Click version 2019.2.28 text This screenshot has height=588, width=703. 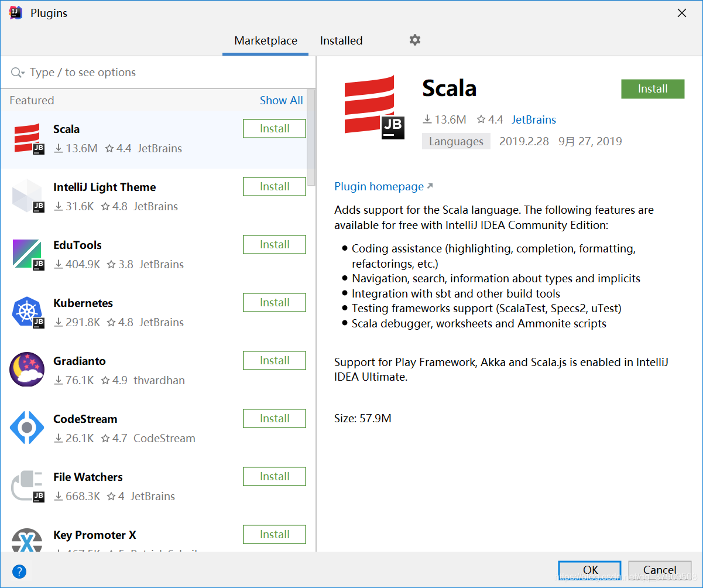[524, 141]
